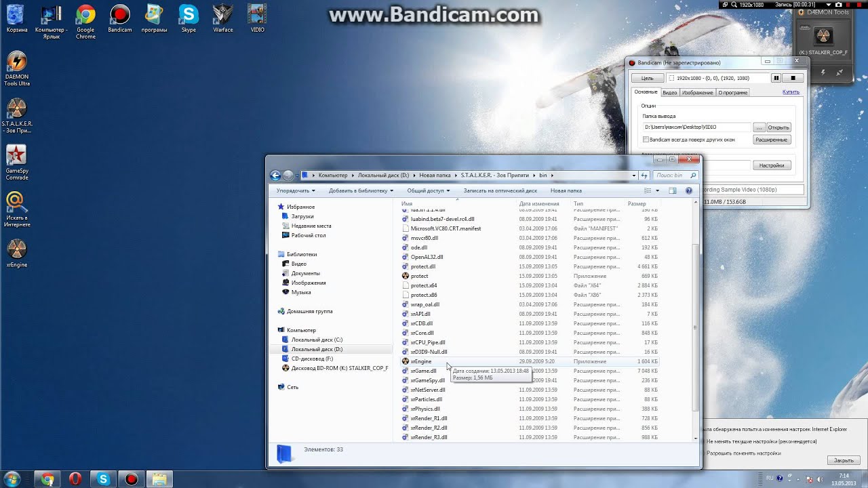Switch to the Изображение tab in Bandicam
This screenshot has width=868, height=488.
[x=697, y=92]
